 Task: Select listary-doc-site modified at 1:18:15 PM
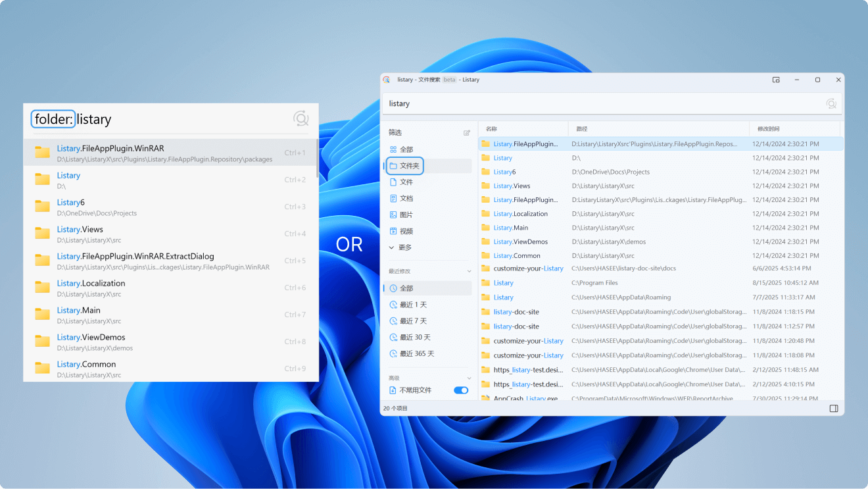pos(661,312)
